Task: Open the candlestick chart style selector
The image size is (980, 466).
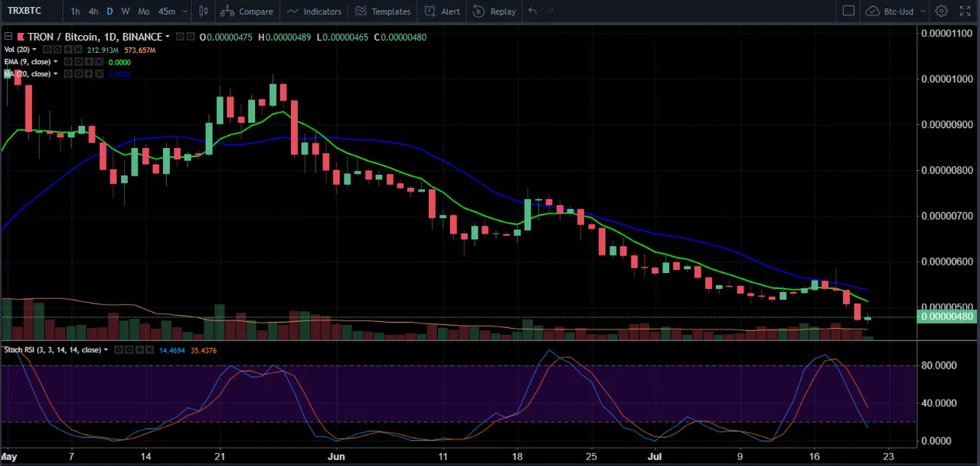Action: 203,11
